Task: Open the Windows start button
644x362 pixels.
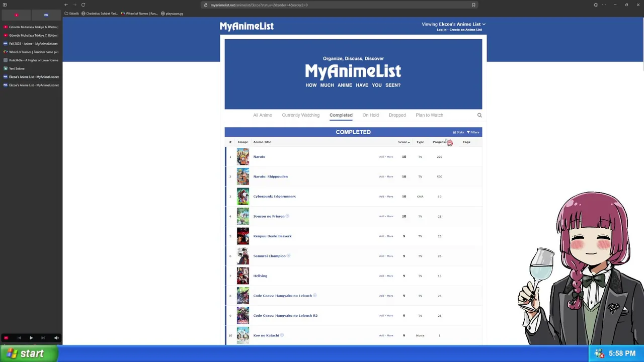Action: click(x=29, y=353)
